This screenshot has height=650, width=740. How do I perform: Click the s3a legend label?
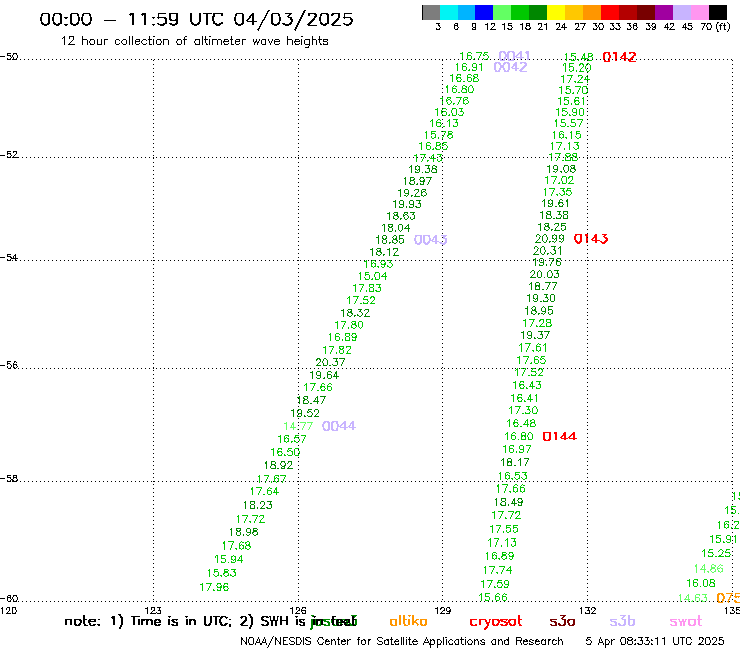coord(562,621)
